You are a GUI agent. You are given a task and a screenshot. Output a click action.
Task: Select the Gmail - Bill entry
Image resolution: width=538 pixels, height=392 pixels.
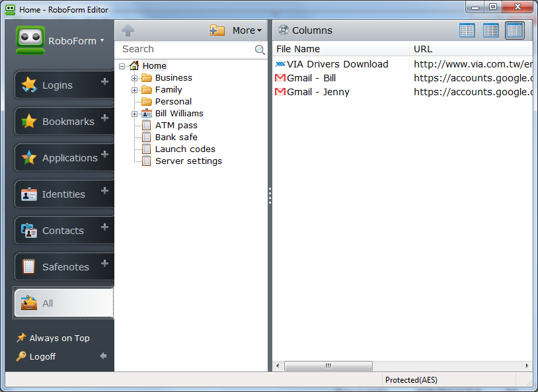point(311,78)
